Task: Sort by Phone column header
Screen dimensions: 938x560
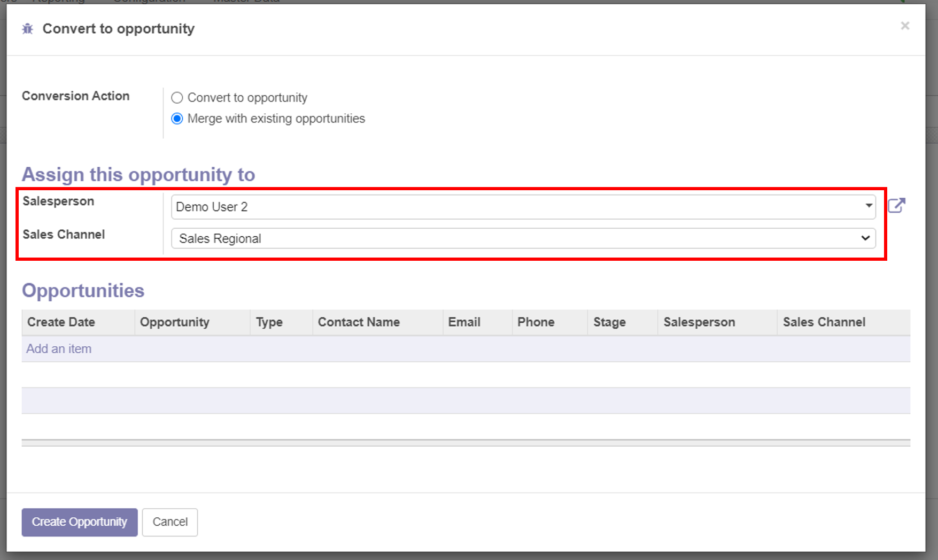Action: click(550, 322)
